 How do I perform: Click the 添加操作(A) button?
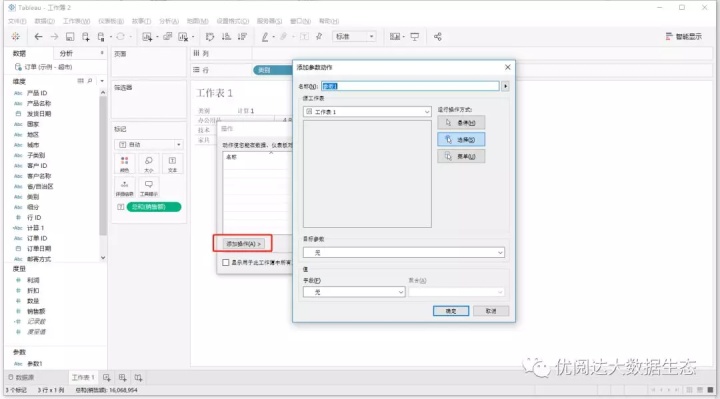tap(243, 244)
